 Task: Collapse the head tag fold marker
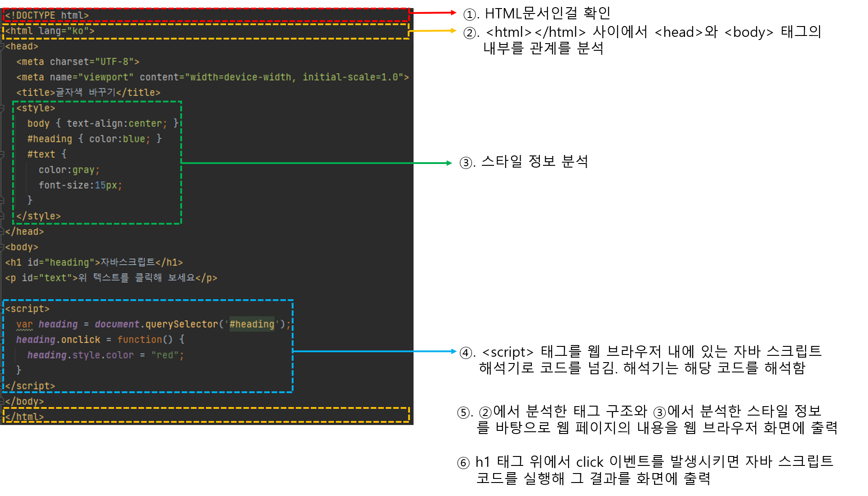click(2, 46)
